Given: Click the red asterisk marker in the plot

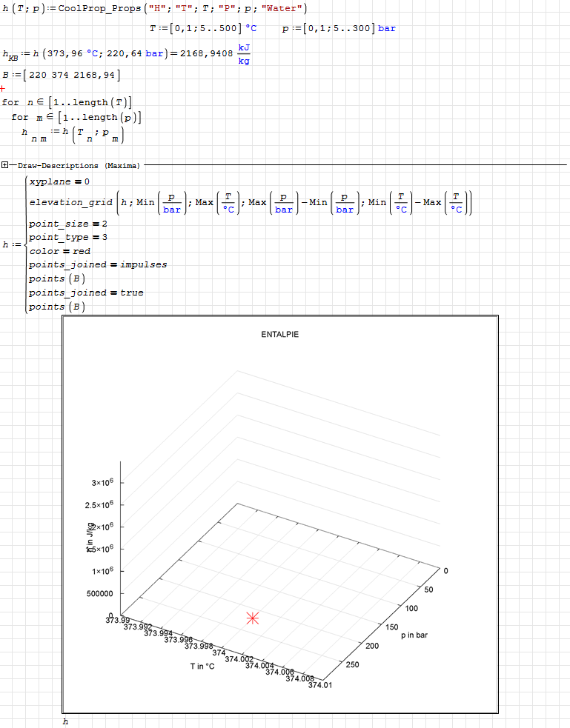Looking at the screenshot, I should pos(253,618).
